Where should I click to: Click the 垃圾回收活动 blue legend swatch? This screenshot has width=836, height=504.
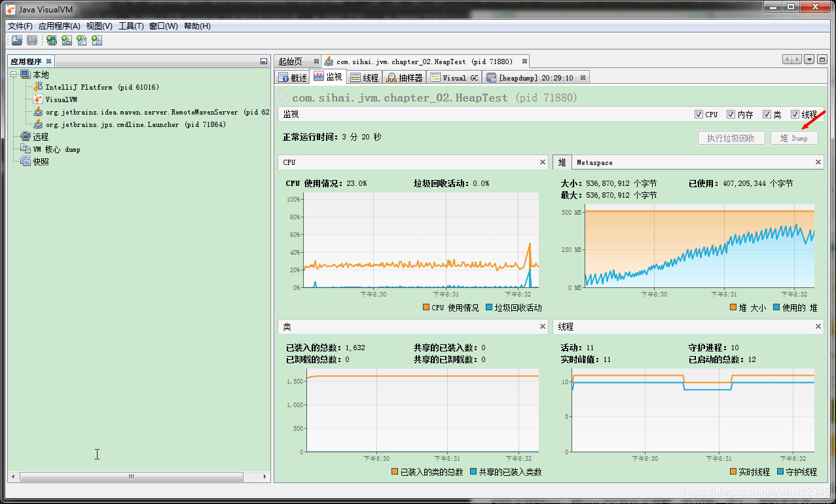(489, 308)
